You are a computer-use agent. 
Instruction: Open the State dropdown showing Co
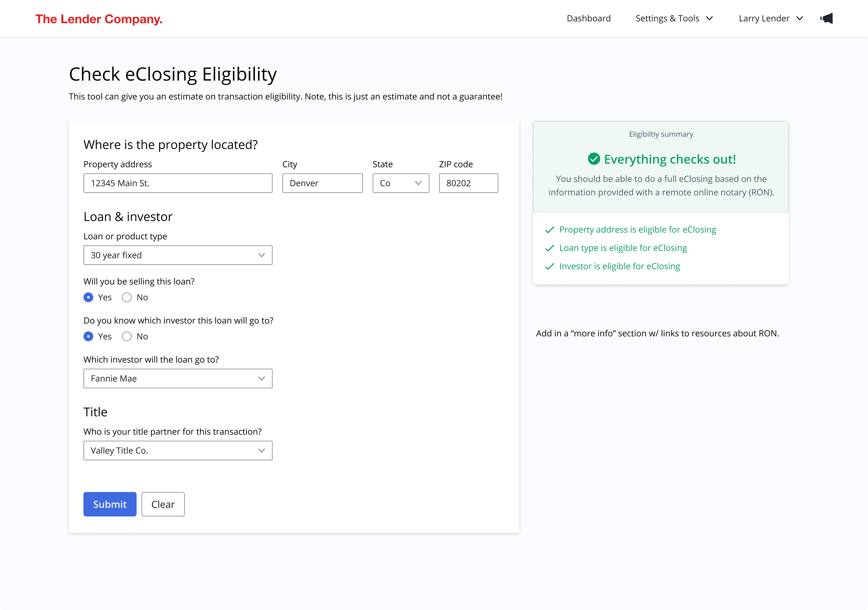pos(400,183)
